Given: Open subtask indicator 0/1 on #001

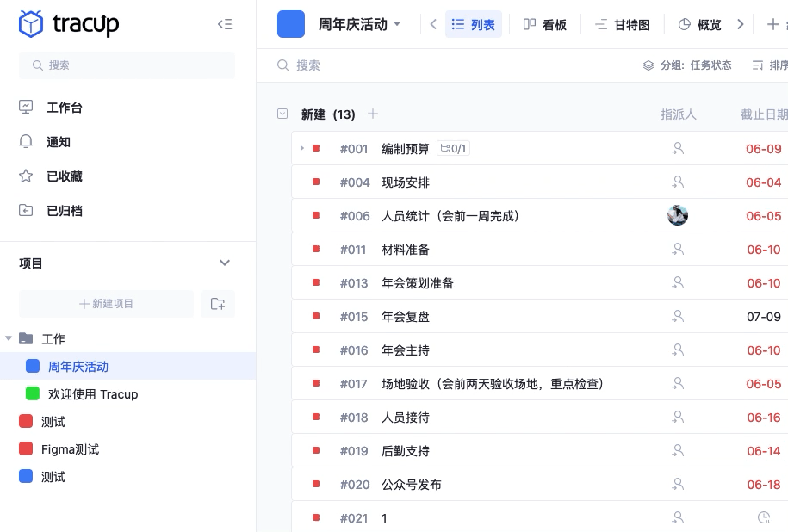Looking at the screenshot, I should (x=454, y=148).
